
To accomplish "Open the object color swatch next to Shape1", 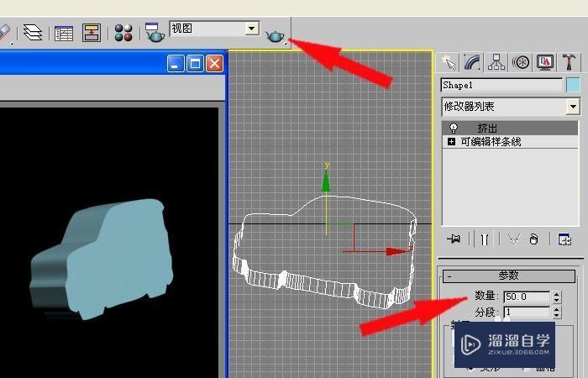I will click(573, 85).
